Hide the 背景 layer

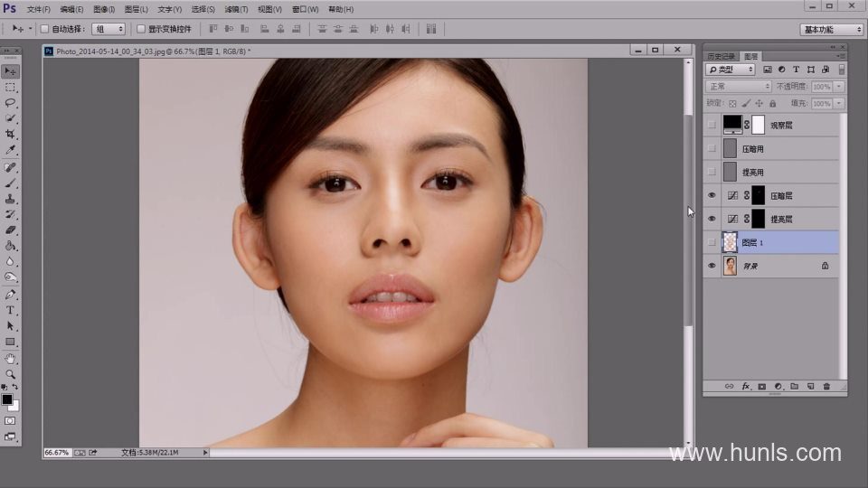[712, 266]
